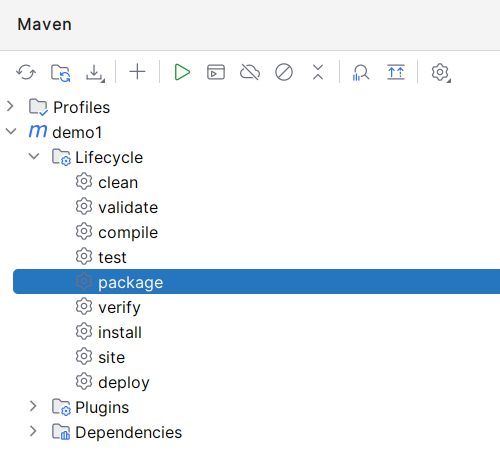
Task: Toggle skip tests mode icon
Action: click(x=284, y=72)
